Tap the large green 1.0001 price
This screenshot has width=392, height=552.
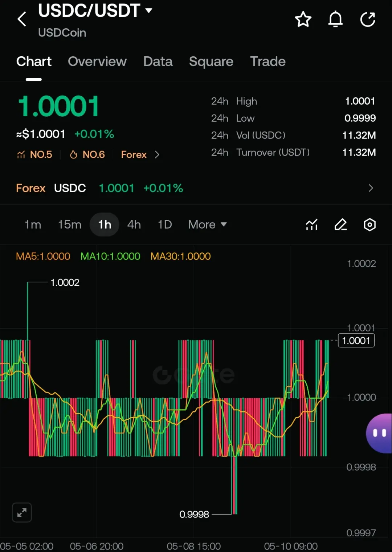click(x=58, y=106)
